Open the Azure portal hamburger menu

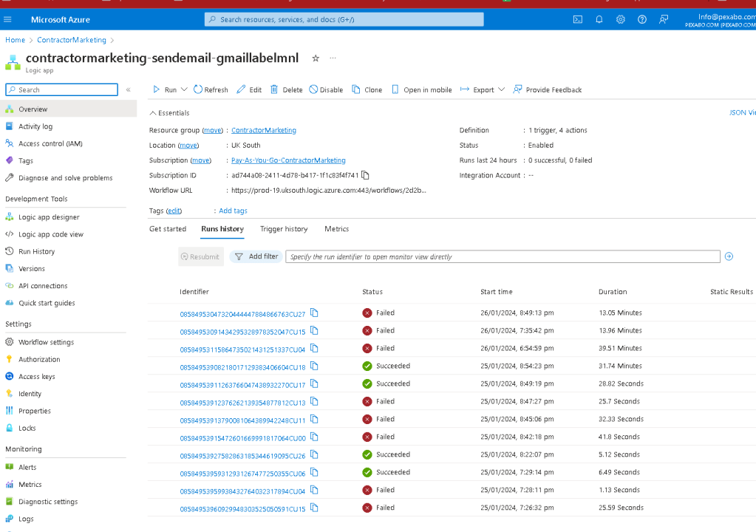click(7, 19)
